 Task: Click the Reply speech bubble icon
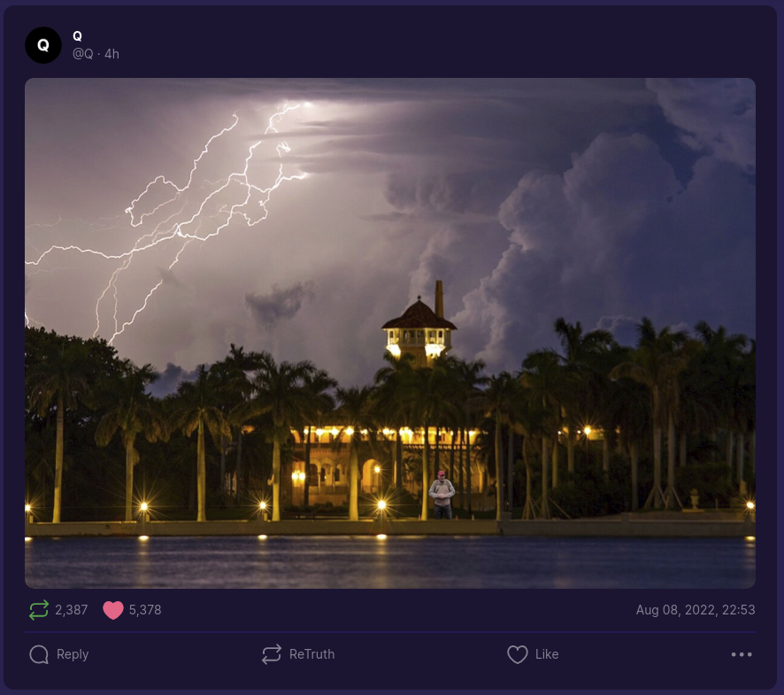point(39,654)
